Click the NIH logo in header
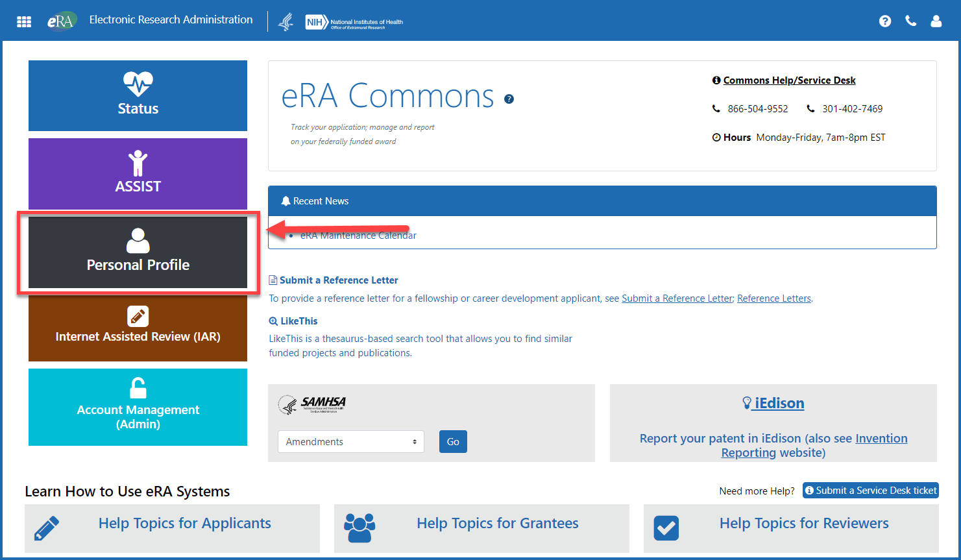Viewport: 961px width, 560px height. point(354,23)
